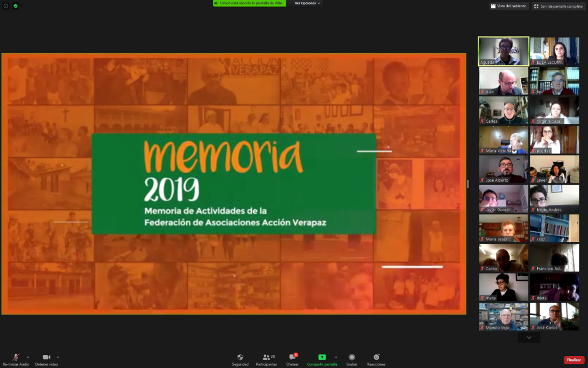Select José Alberto's video thumbnail

coord(504,169)
